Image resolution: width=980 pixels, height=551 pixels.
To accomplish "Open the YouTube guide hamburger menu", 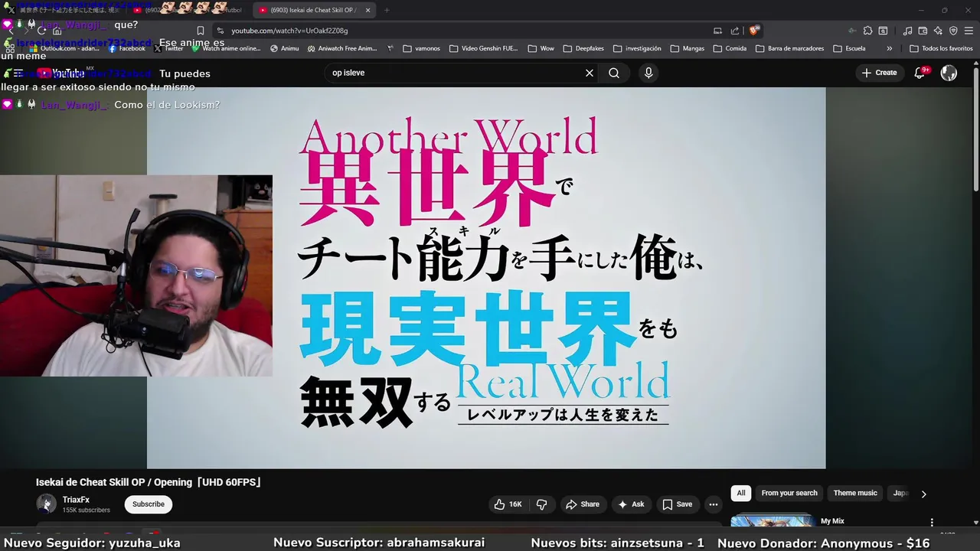I will pos(18,73).
